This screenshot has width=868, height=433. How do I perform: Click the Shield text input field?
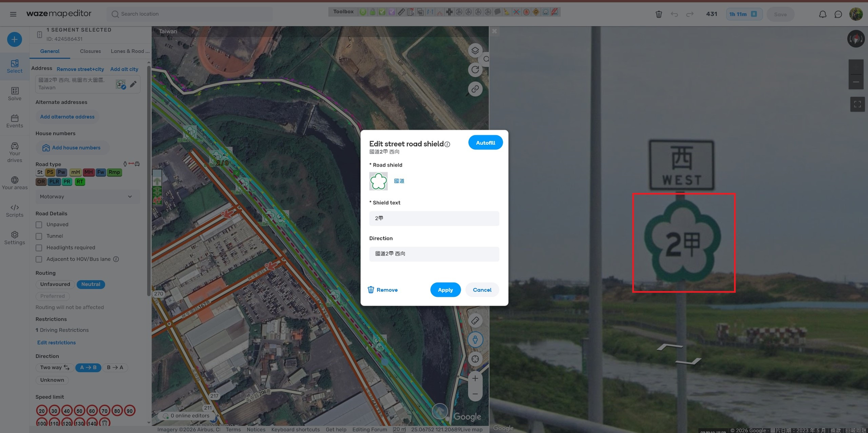click(434, 219)
